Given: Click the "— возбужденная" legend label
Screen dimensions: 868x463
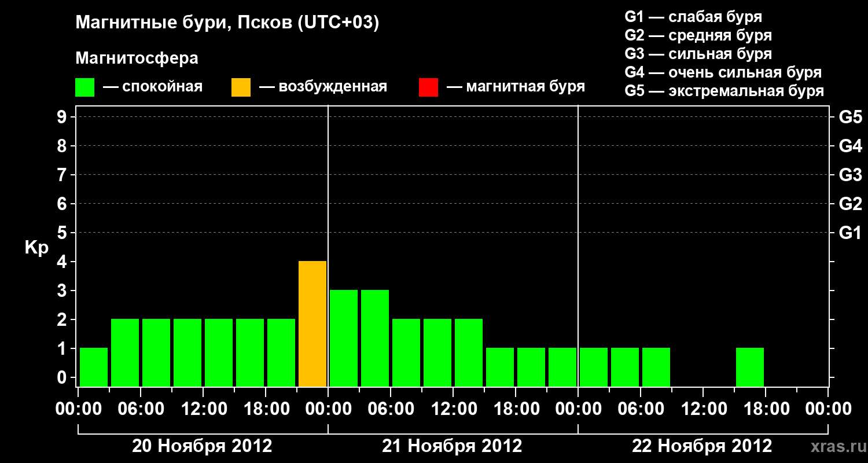Looking at the screenshot, I should (323, 87).
